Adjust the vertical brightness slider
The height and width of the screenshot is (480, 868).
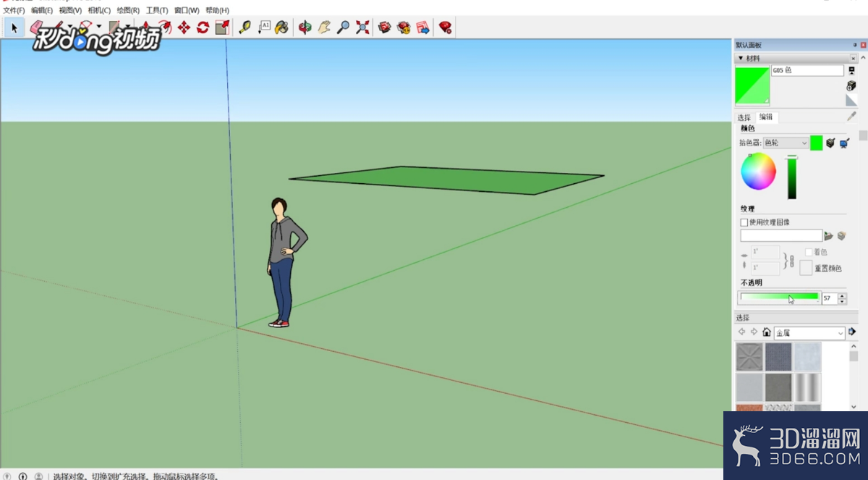[x=792, y=177]
